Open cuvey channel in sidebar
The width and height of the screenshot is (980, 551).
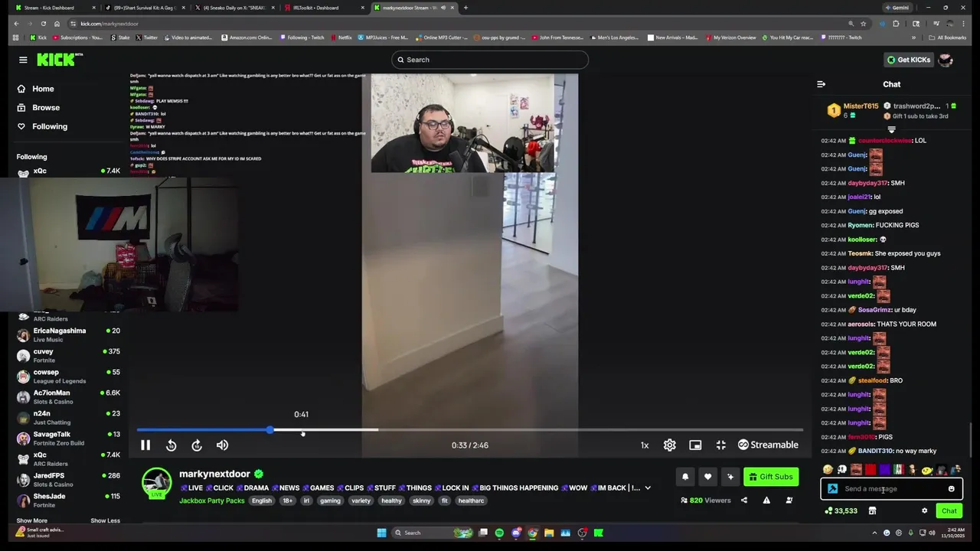pos(68,355)
